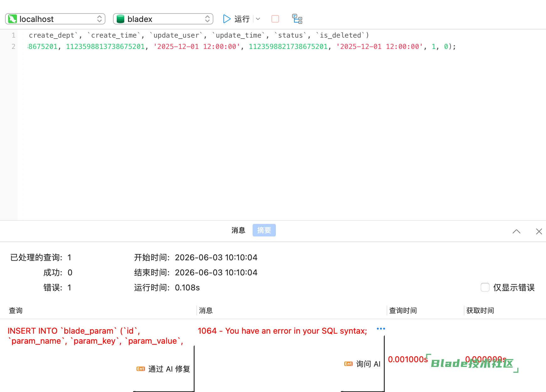Switch to the 摘要 tab

pos(264,230)
